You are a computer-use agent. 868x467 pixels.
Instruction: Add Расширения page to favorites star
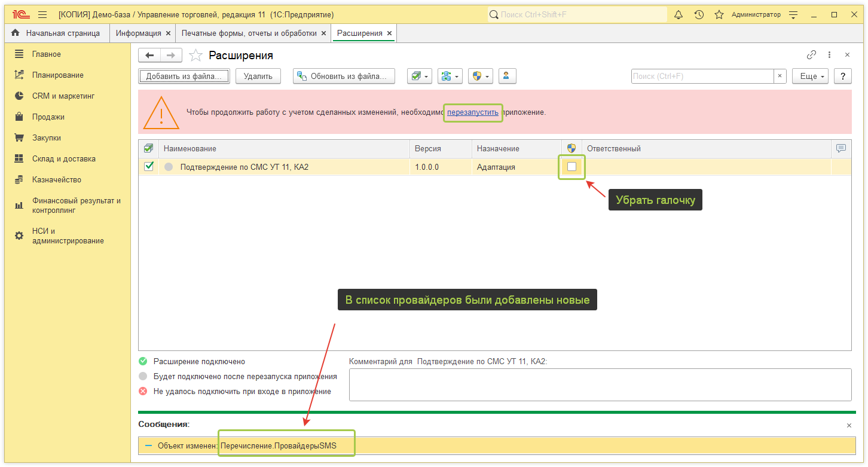coord(195,56)
